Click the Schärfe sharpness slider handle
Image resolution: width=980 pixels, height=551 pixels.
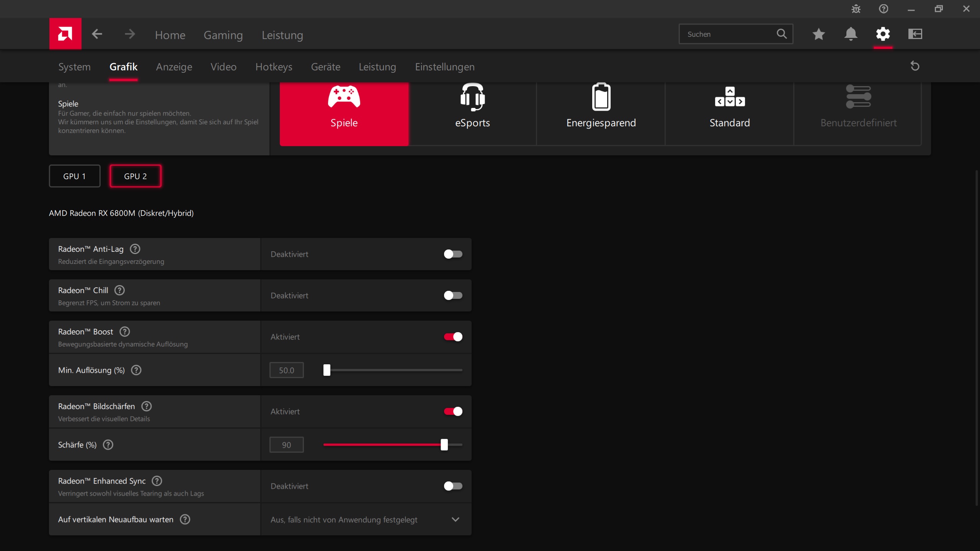444,445
